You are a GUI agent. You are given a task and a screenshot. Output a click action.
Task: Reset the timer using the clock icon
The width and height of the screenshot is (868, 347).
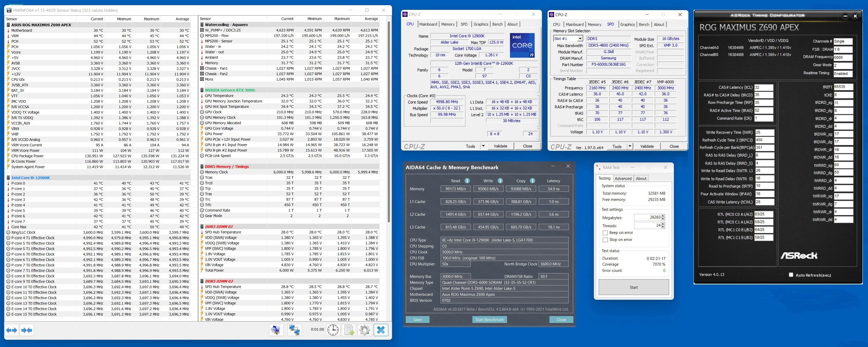click(333, 330)
